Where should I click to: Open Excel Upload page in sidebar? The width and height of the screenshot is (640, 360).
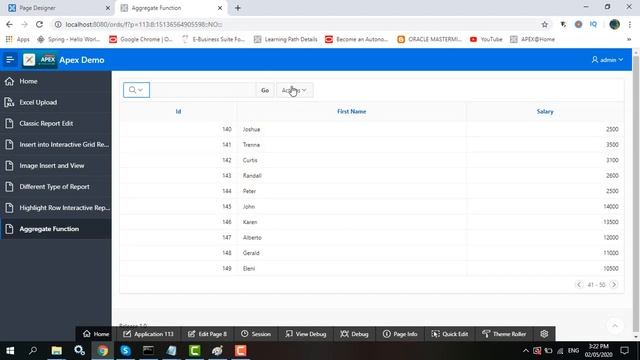coord(56,102)
